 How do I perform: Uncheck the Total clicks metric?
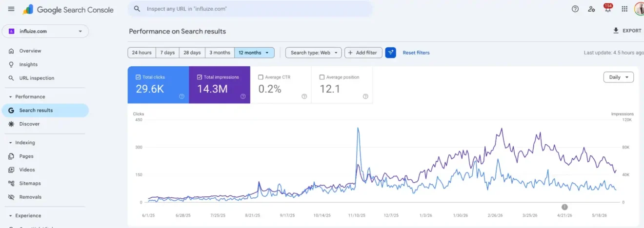point(138,77)
